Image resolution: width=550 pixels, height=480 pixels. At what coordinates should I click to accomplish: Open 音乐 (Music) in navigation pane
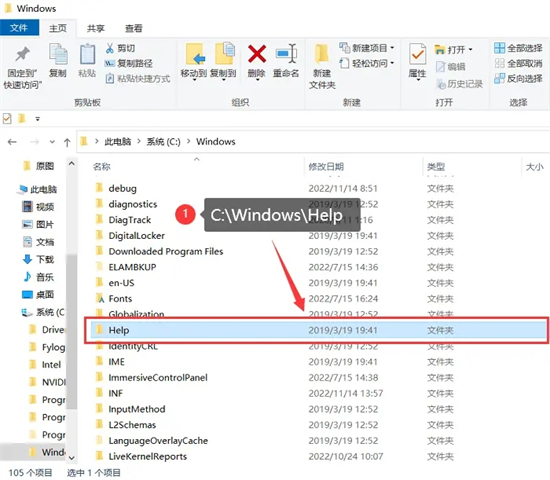coord(38,277)
